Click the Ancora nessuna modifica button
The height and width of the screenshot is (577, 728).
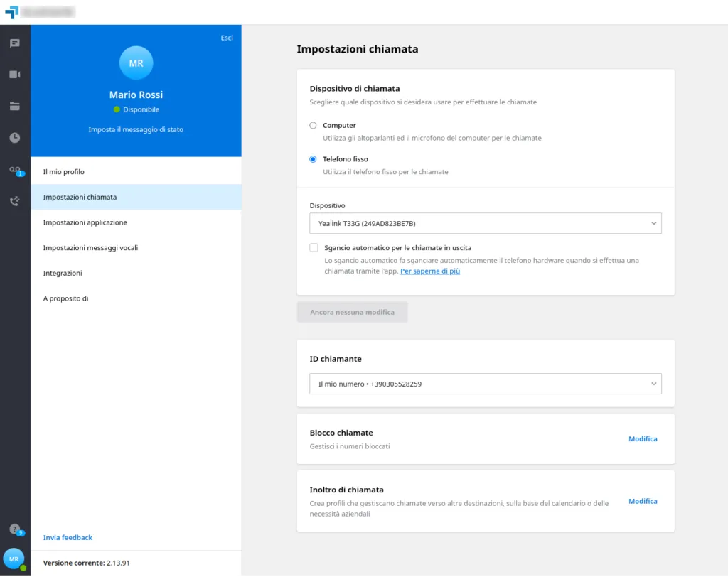click(352, 312)
